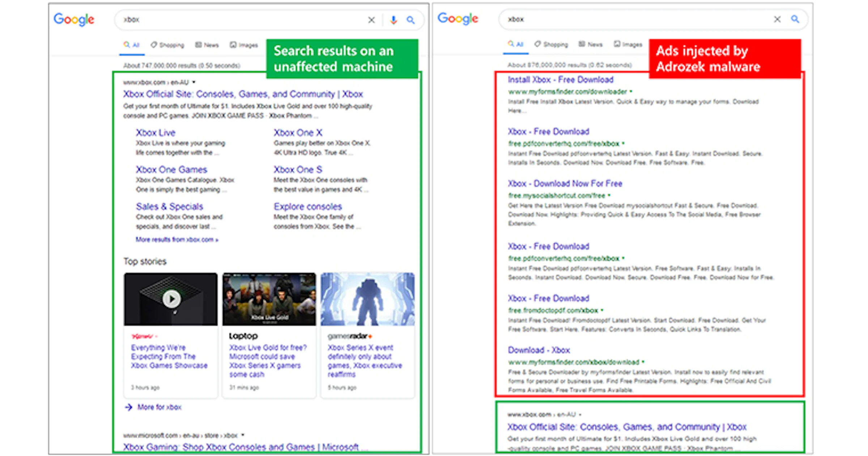Open the Xbox Series X event story
Viewport: 868px width, 456px height.
(x=365, y=361)
